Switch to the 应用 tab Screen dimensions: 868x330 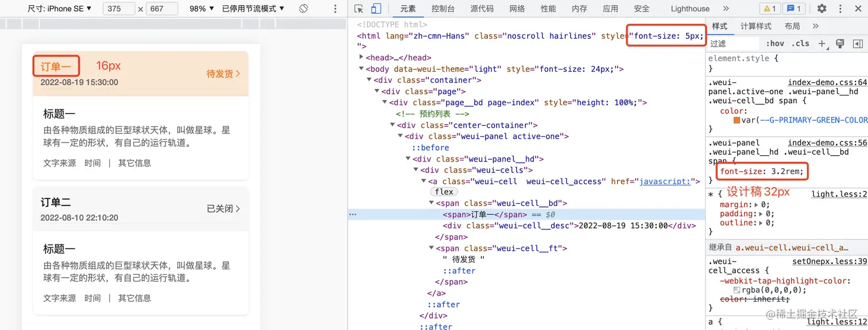click(611, 9)
